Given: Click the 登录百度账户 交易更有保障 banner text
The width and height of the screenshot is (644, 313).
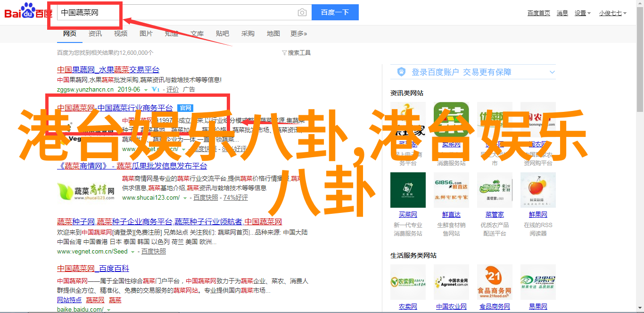Looking at the screenshot, I should [x=462, y=72].
